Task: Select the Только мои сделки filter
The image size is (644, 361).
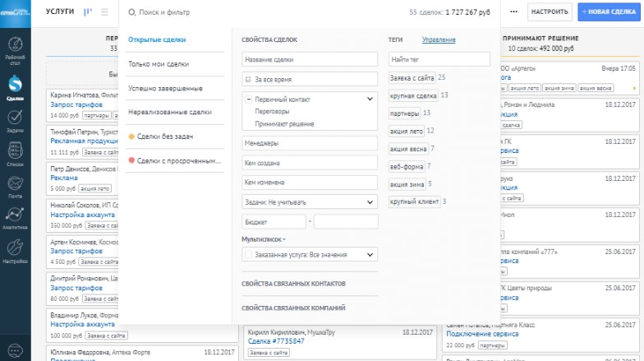Action: (159, 64)
